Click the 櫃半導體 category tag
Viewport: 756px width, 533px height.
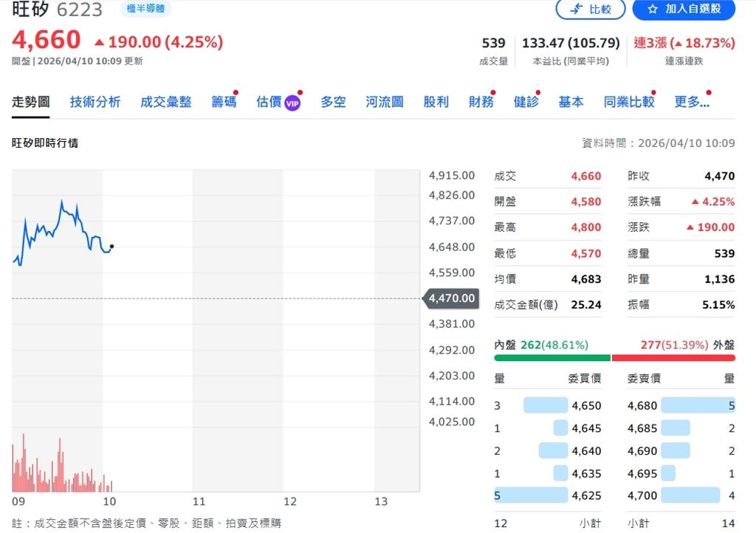[x=145, y=10]
